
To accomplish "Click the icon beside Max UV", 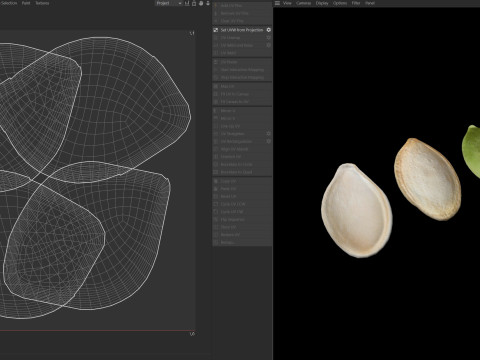I will tap(216, 86).
